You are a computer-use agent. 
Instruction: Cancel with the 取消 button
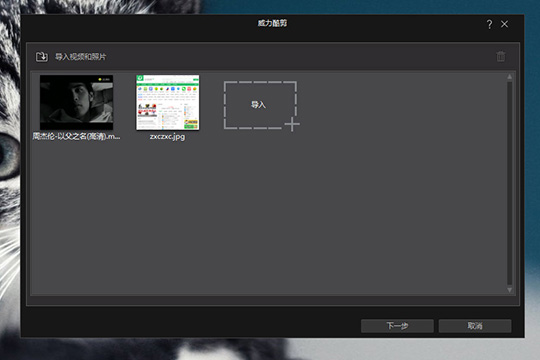[x=475, y=326]
